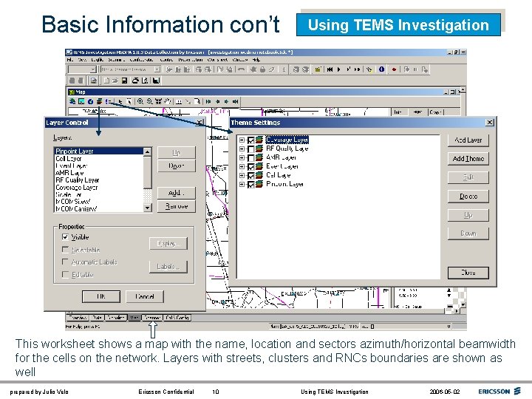Play the logfile from the main toolbar

(x=339, y=69)
